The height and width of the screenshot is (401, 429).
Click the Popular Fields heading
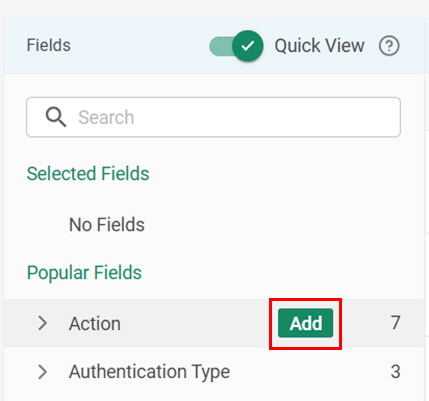pos(84,273)
